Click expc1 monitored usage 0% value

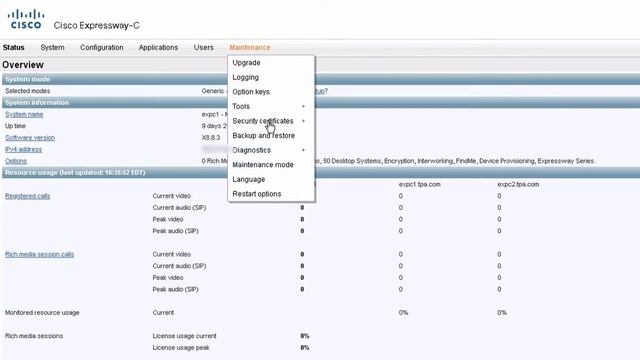tap(403, 313)
